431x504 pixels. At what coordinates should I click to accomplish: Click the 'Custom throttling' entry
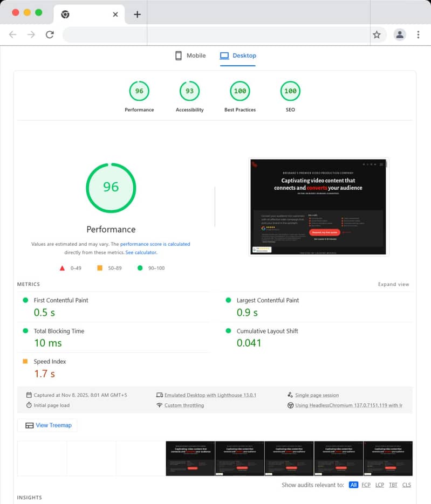point(184,405)
